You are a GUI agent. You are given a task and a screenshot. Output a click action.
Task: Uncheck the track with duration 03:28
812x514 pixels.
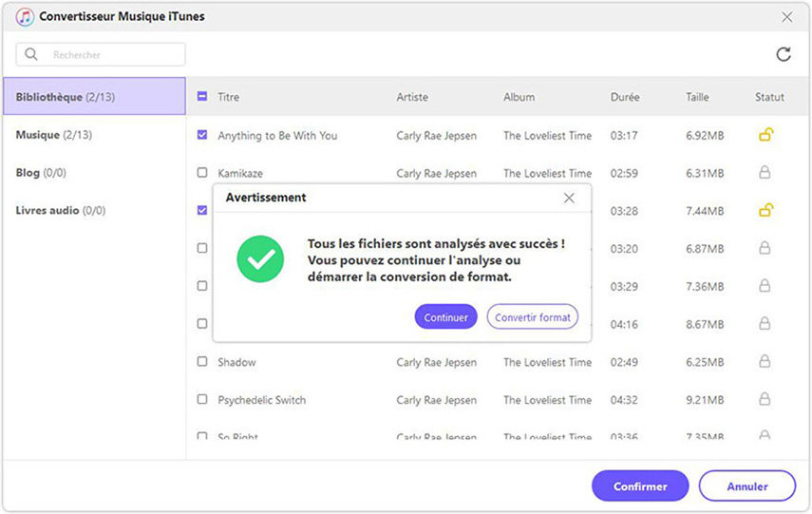click(202, 210)
